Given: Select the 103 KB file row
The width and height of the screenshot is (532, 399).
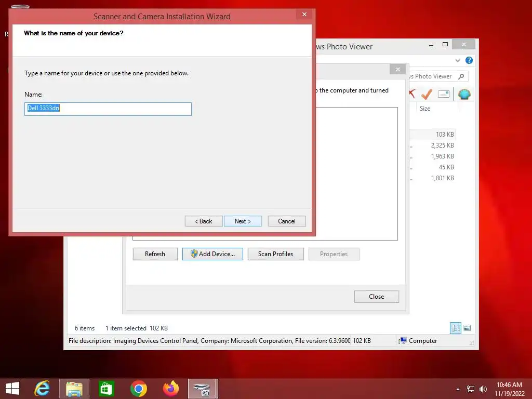Looking at the screenshot, I should [x=433, y=135].
